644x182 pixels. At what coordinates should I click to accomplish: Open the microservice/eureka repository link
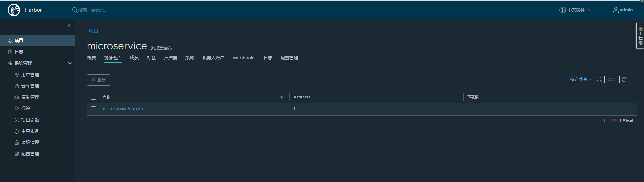pyautogui.click(x=123, y=109)
